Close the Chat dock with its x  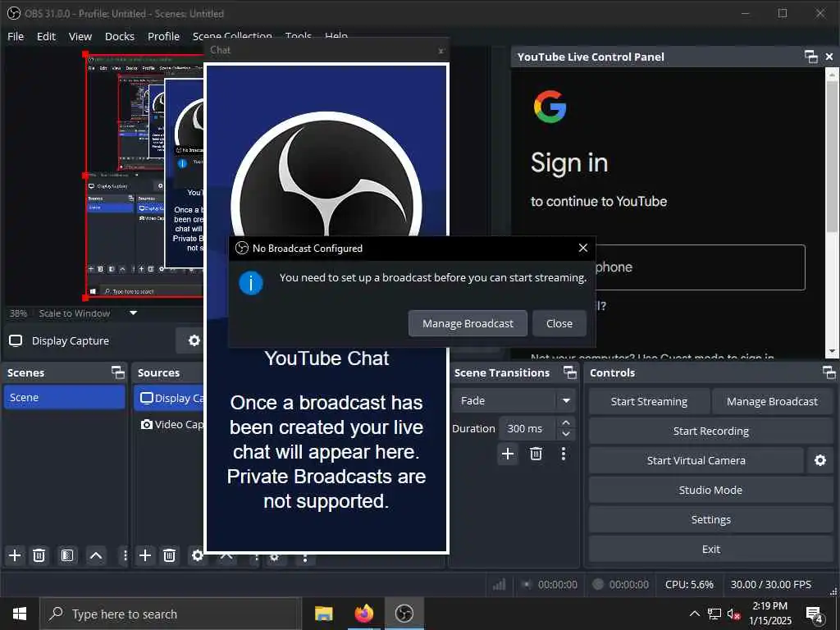click(x=441, y=51)
